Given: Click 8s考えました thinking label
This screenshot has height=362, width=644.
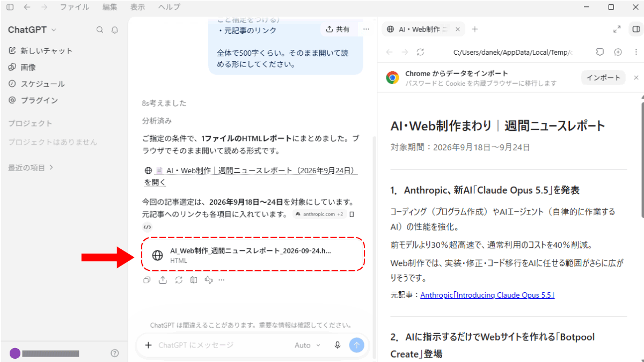Looking at the screenshot, I should coord(164,103).
